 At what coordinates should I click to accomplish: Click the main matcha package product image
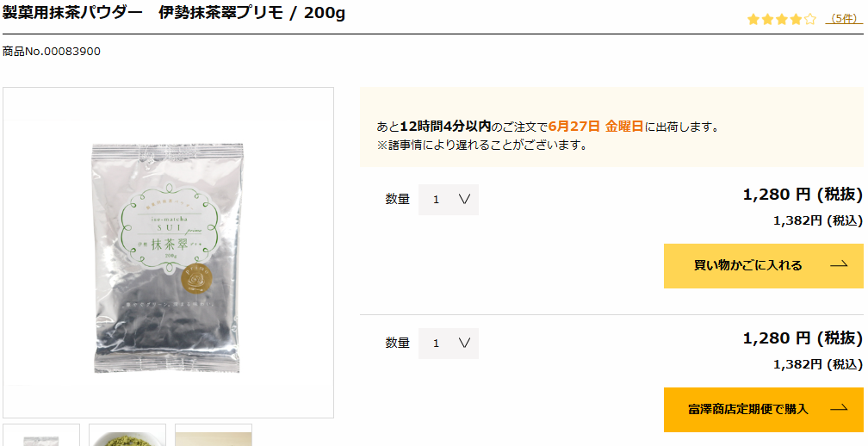click(168, 252)
